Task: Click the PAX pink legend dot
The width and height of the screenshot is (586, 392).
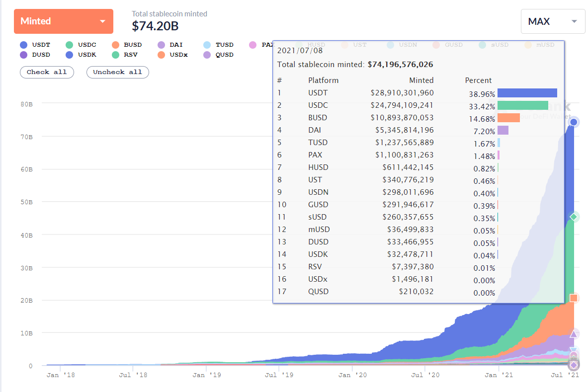Action: [x=252, y=45]
